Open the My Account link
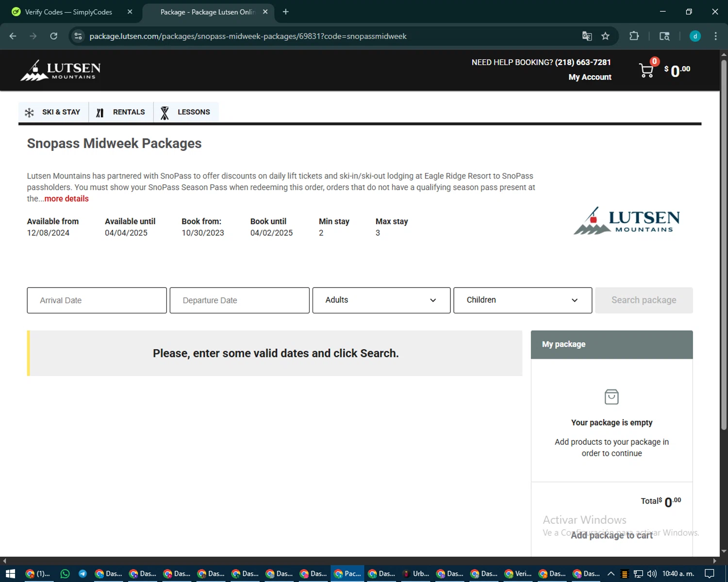The image size is (728, 582). coord(590,77)
